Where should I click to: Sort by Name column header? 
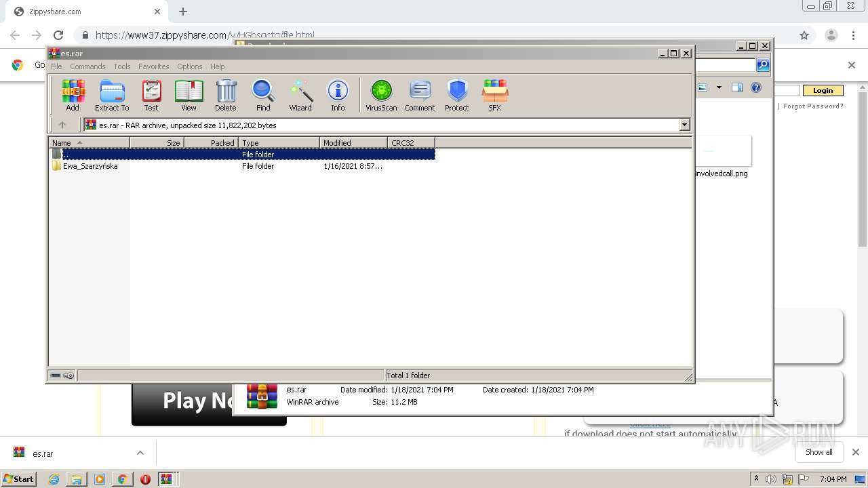pos(90,142)
